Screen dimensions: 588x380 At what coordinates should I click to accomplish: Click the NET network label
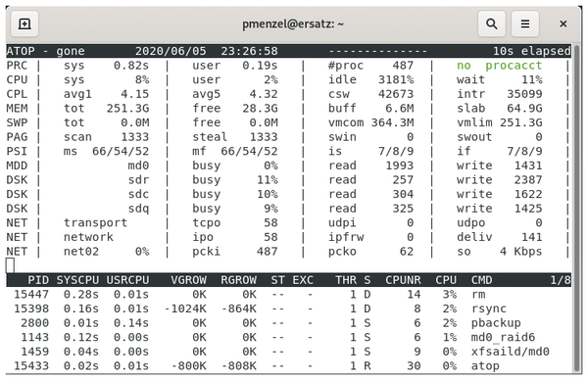click(x=88, y=237)
